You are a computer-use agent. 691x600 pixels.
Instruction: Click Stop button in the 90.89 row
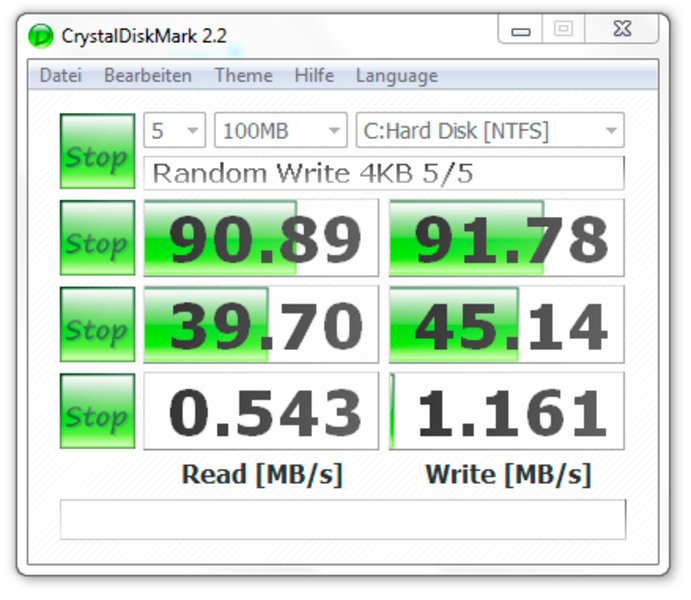coord(97,238)
